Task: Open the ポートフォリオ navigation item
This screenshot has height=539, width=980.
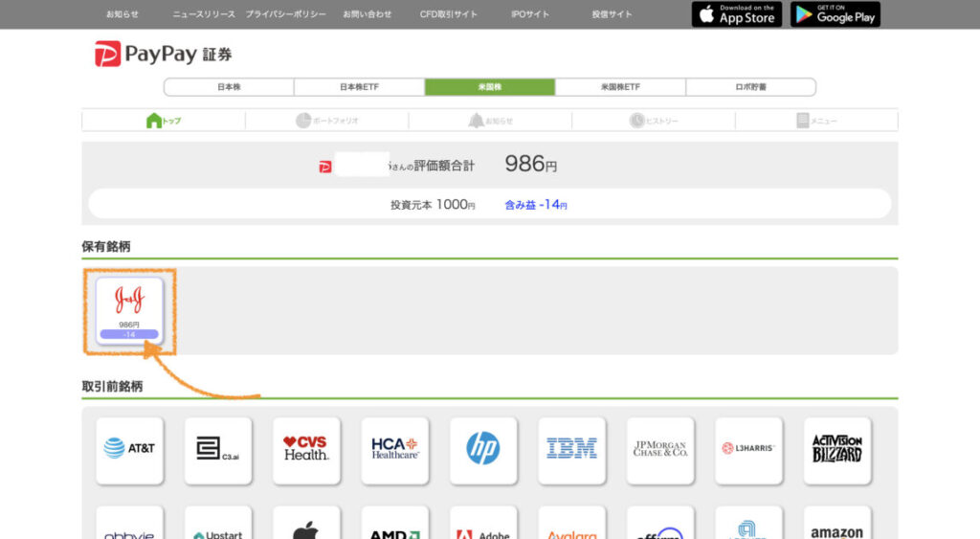Action: [326, 121]
